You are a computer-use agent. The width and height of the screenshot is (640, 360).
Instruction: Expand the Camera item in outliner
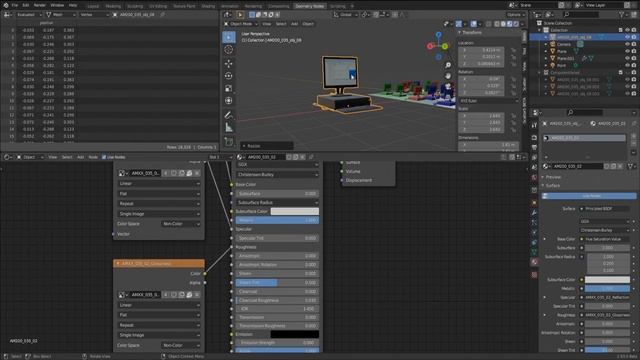(x=546, y=44)
